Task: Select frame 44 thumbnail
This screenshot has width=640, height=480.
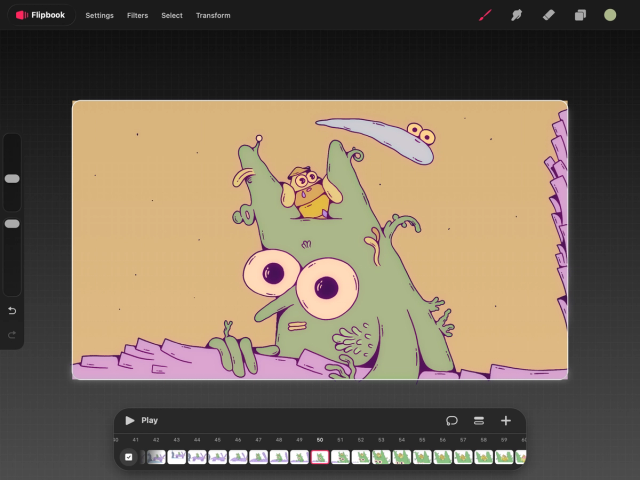Action: 197,457
